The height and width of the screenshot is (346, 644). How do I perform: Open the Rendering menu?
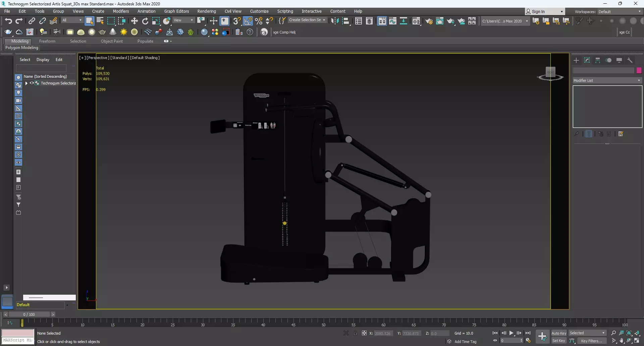click(x=207, y=11)
